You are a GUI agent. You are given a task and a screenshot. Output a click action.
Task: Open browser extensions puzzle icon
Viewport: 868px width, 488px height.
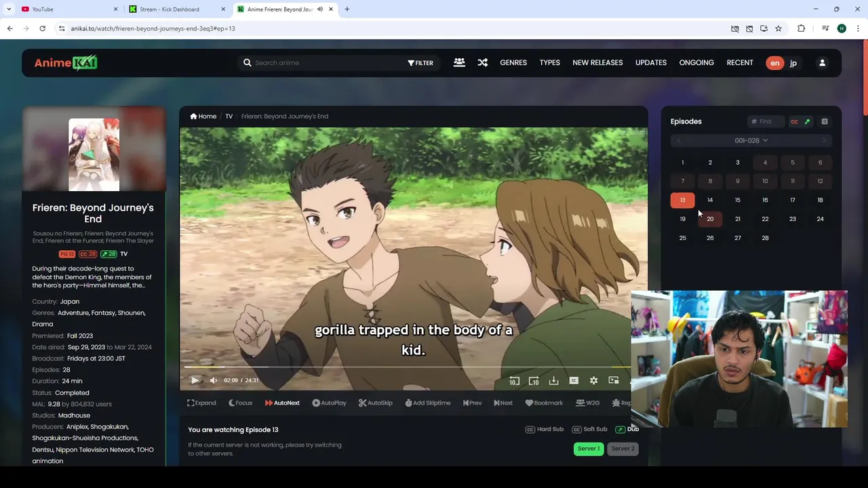point(801,28)
